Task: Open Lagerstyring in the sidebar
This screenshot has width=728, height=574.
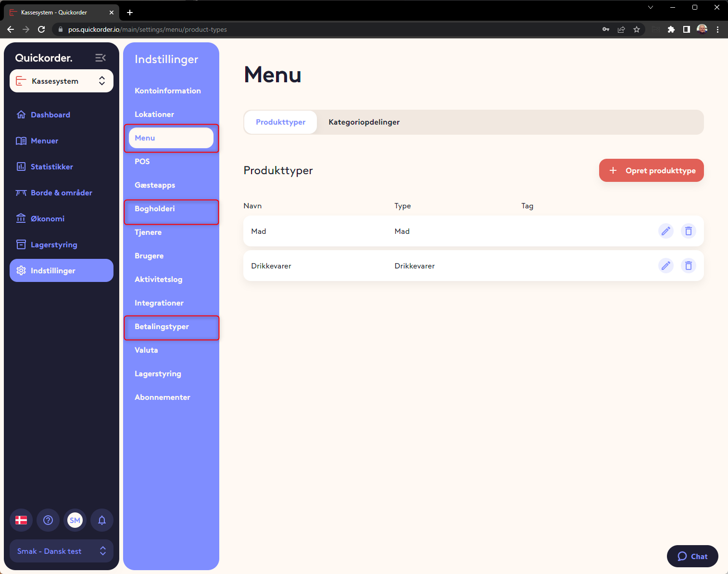Action: [53, 244]
